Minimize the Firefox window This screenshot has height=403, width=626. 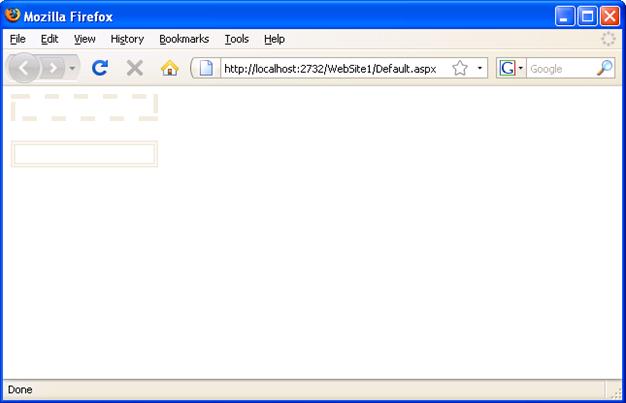tap(565, 16)
